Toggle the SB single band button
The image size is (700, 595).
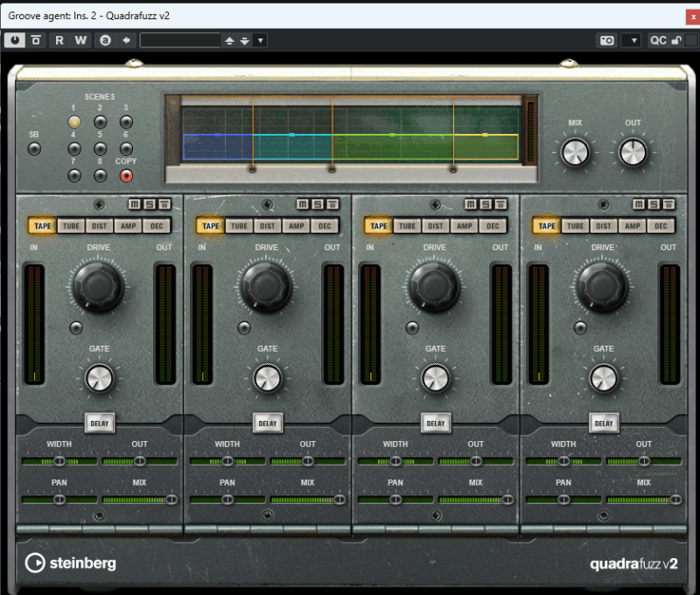[x=34, y=149]
